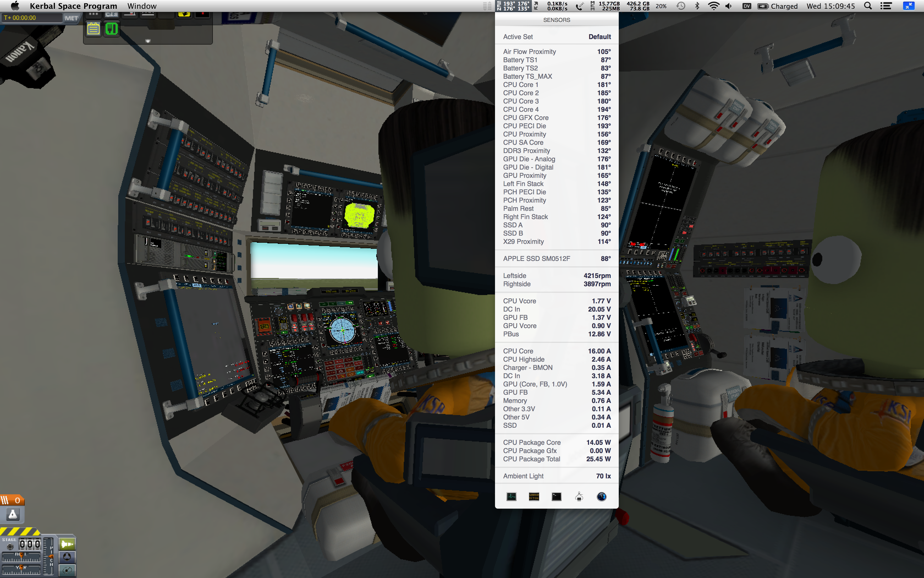Select the CPU Package Total row
Viewport: 924px width, 578px height.
coord(557,459)
